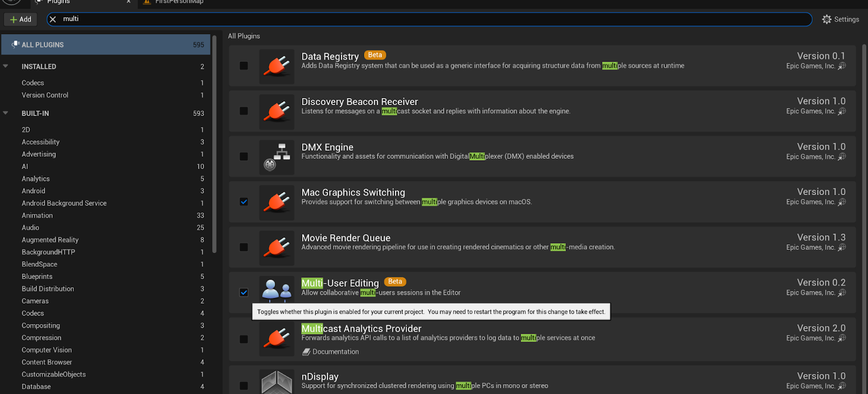Select the ALL PLUGINS category
The height and width of the screenshot is (394, 868).
[x=106, y=44]
